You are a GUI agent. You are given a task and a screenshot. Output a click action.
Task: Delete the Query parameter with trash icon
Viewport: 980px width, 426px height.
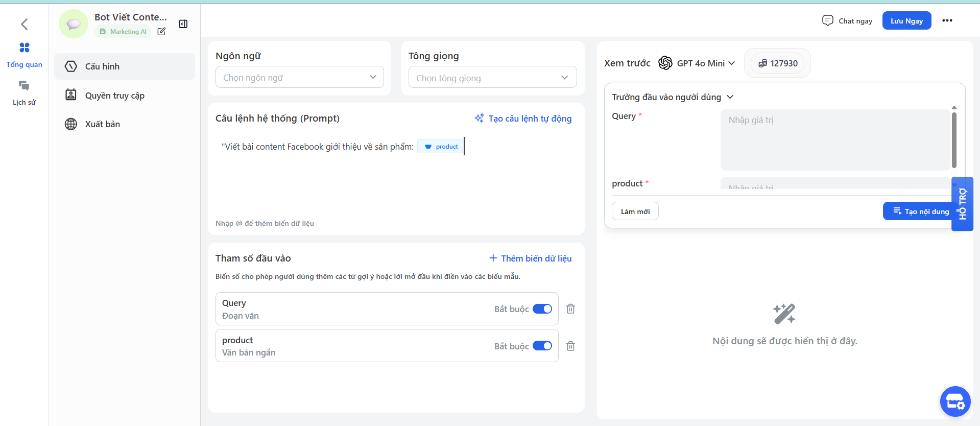click(x=570, y=309)
